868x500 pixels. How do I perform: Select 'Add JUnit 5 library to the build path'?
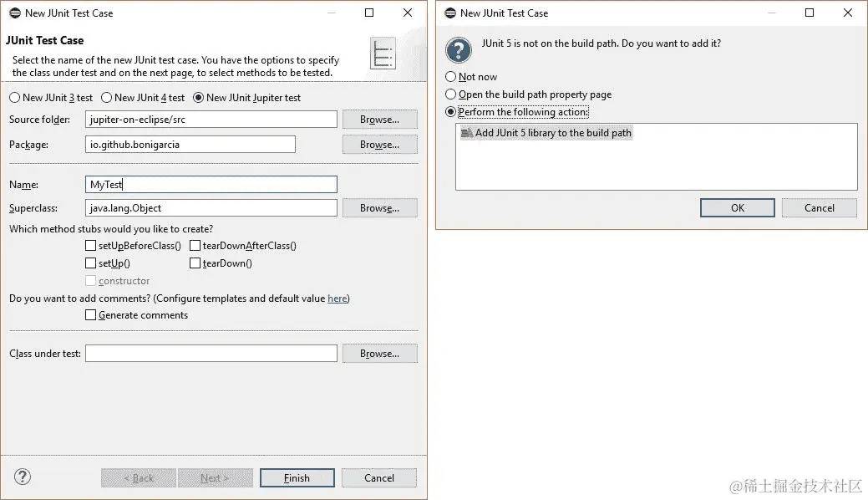point(546,133)
